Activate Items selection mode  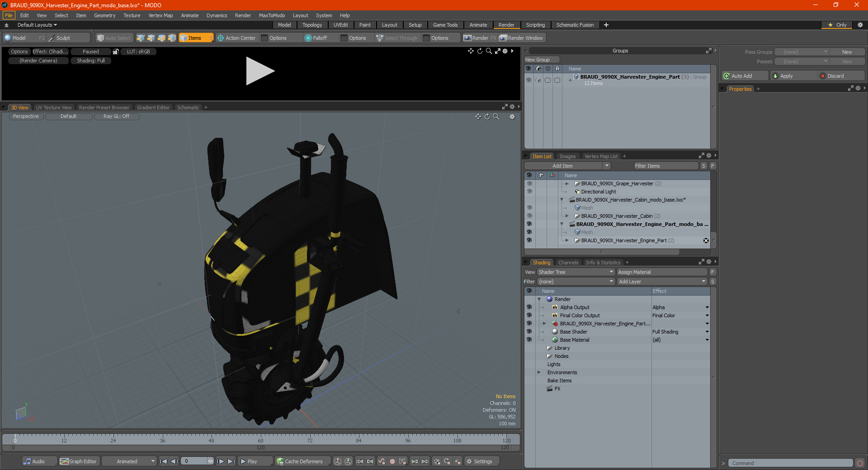tap(196, 38)
